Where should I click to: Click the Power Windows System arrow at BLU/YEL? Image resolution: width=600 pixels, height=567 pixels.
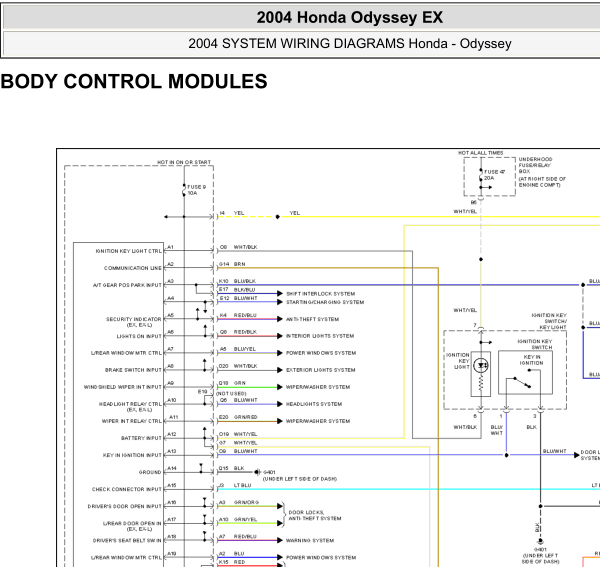(279, 353)
